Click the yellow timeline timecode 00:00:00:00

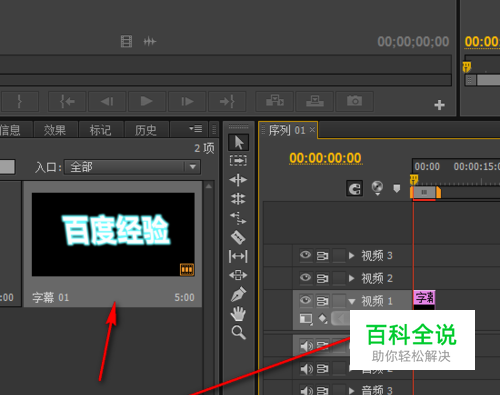(x=325, y=158)
